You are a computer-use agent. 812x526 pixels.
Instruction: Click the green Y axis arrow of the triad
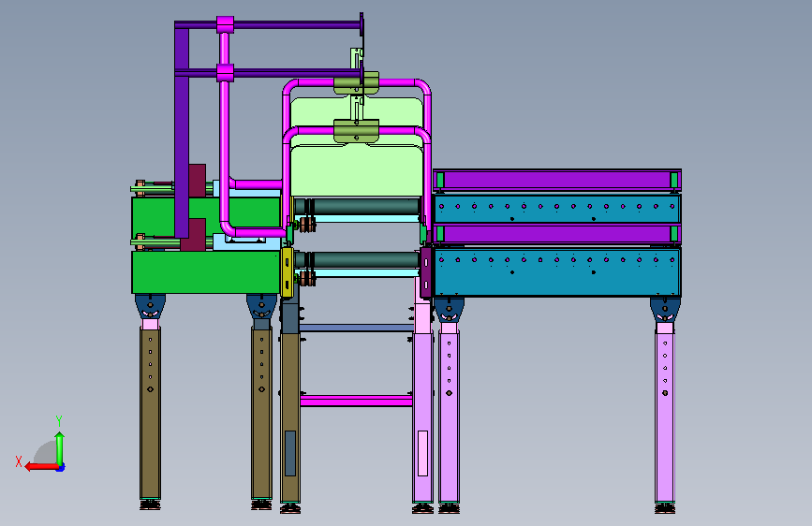(60, 447)
